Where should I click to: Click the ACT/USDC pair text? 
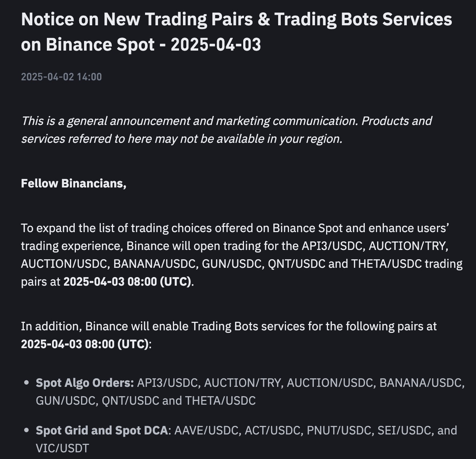point(272,430)
